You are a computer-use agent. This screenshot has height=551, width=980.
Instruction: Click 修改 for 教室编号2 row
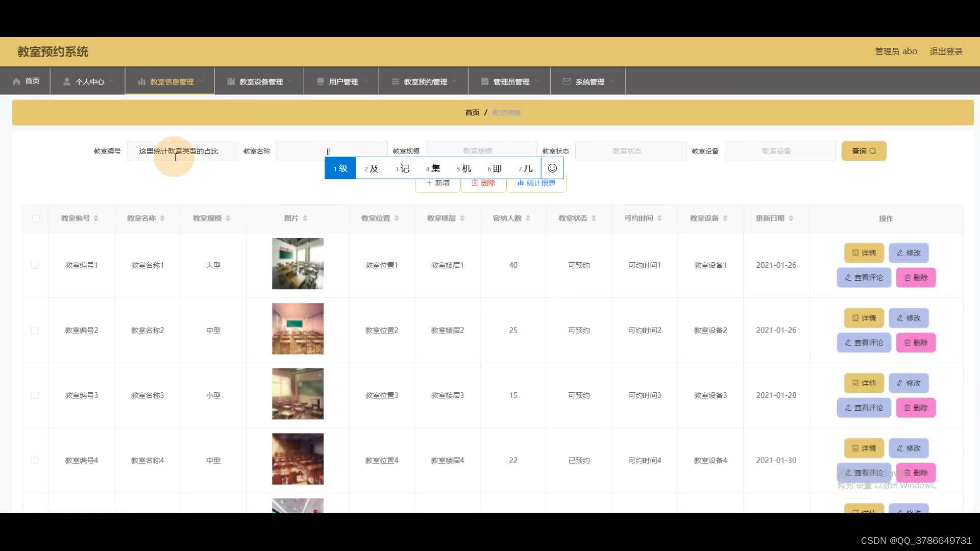click(909, 318)
